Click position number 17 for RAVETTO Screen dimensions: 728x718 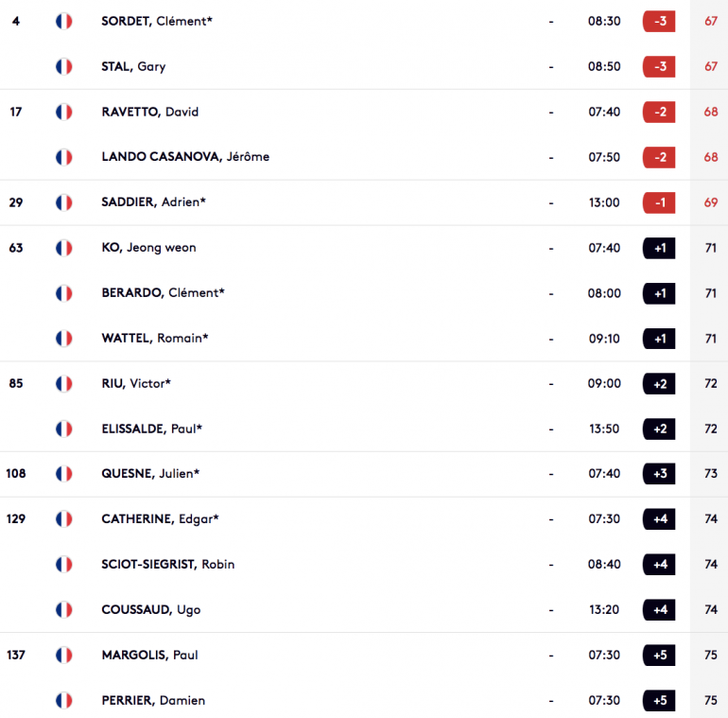tap(16, 112)
